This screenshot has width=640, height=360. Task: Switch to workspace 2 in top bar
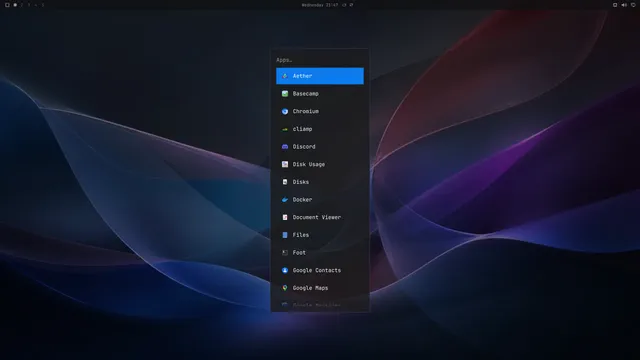click(21, 5)
